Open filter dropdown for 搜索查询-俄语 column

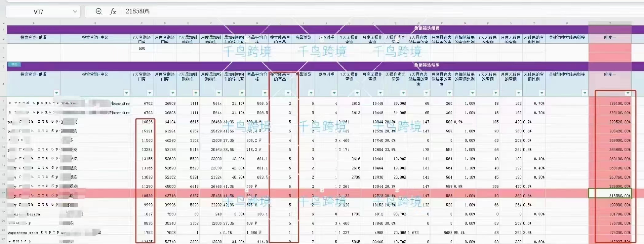(x=56, y=93)
